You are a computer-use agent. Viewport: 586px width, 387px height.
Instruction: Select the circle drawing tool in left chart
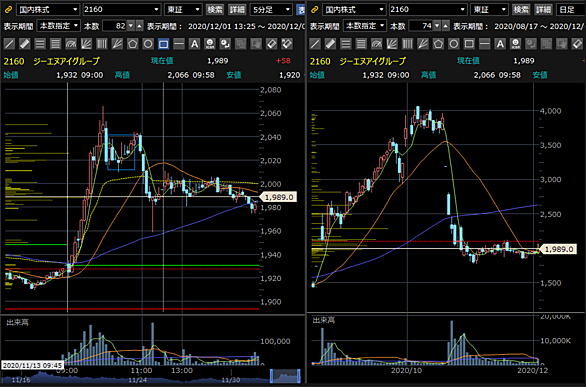click(x=148, y=44)
